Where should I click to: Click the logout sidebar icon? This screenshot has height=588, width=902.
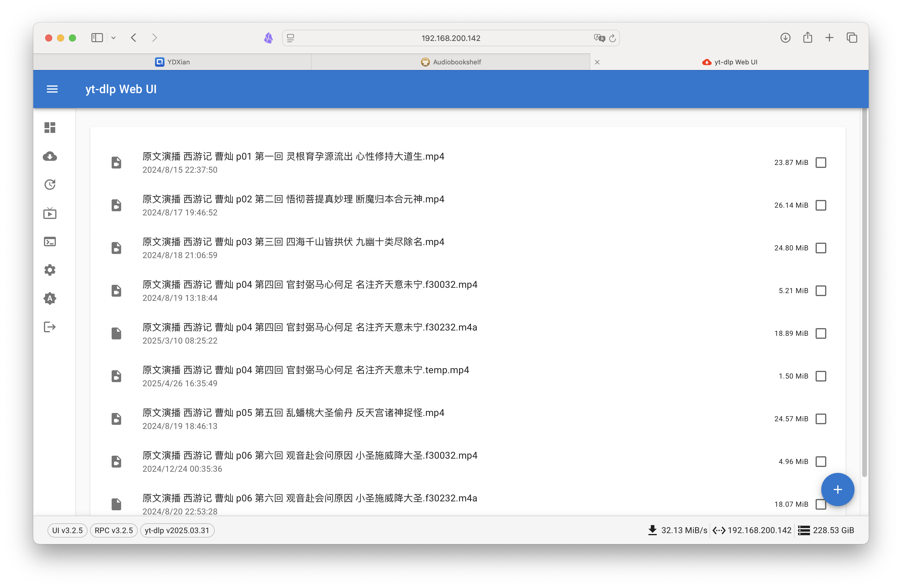[x=50, y=327]
